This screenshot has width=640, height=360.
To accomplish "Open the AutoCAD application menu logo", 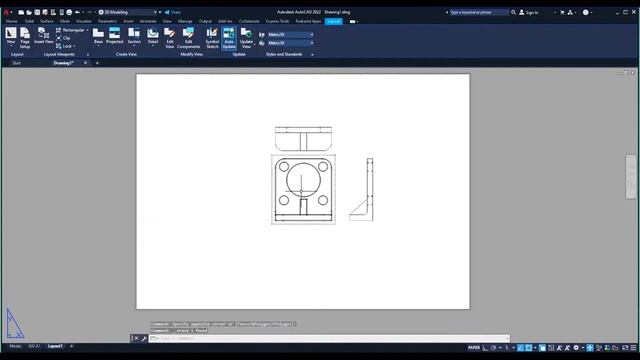I will tap(6, 12).
